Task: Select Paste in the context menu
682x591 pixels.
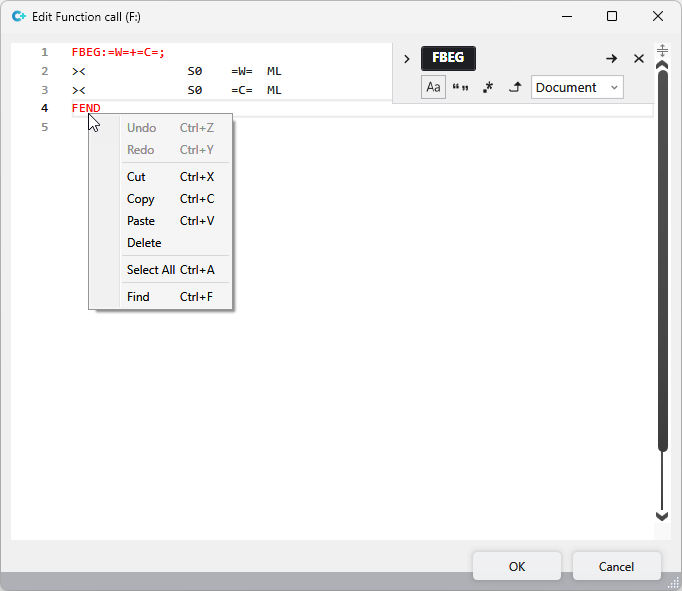Action: click(141, 221)
